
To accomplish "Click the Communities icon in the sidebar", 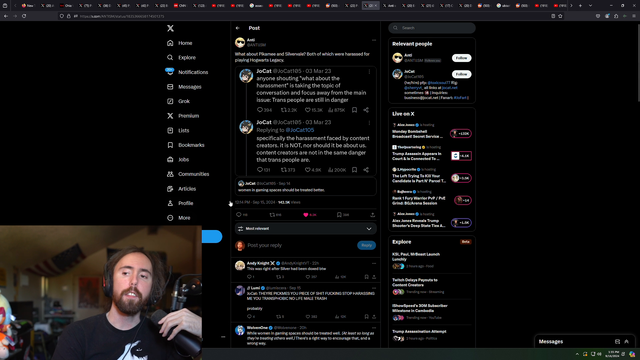I will (x=170, y=174).
